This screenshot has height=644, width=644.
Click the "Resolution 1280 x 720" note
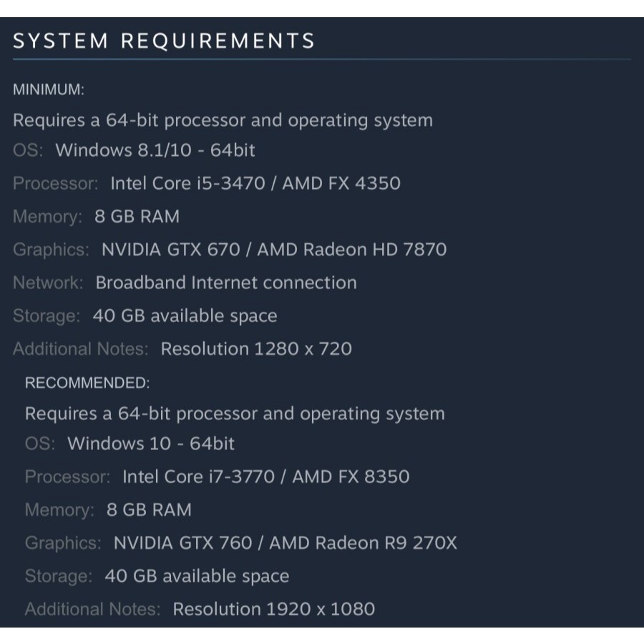(256, 349)
